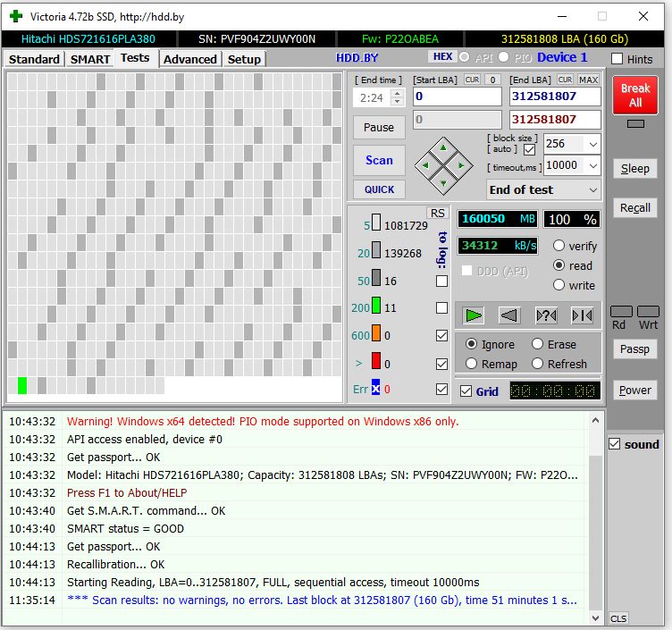
Task: Decrease End time with the spinner down arrow
Action: [x=398, y=102]
